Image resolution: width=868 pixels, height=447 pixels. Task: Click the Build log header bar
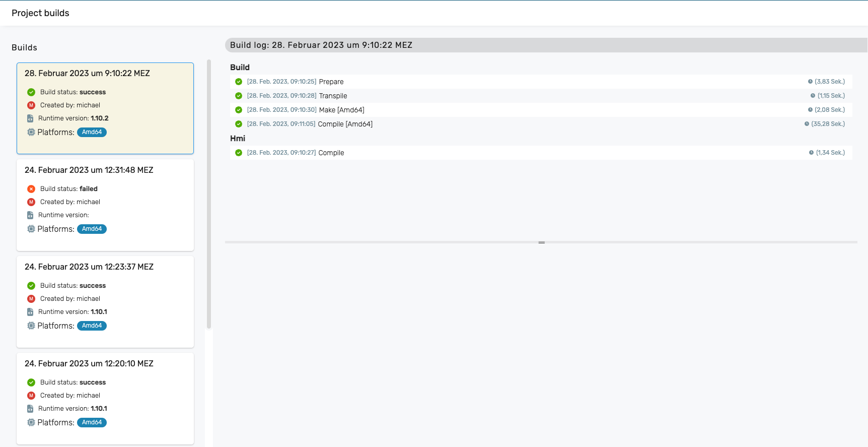546,45
